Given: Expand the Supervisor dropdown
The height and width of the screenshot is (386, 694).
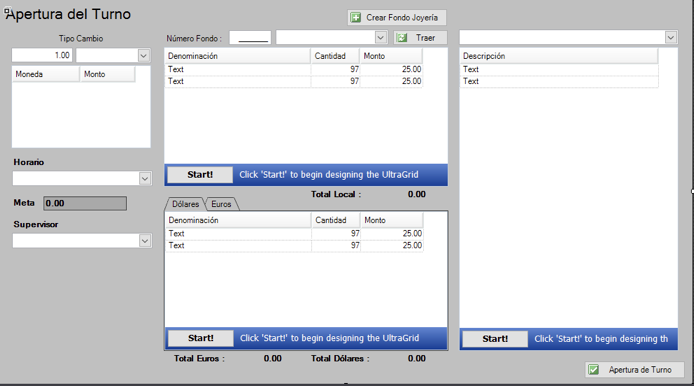Looking at the screenshot, I should click(145, 241).
